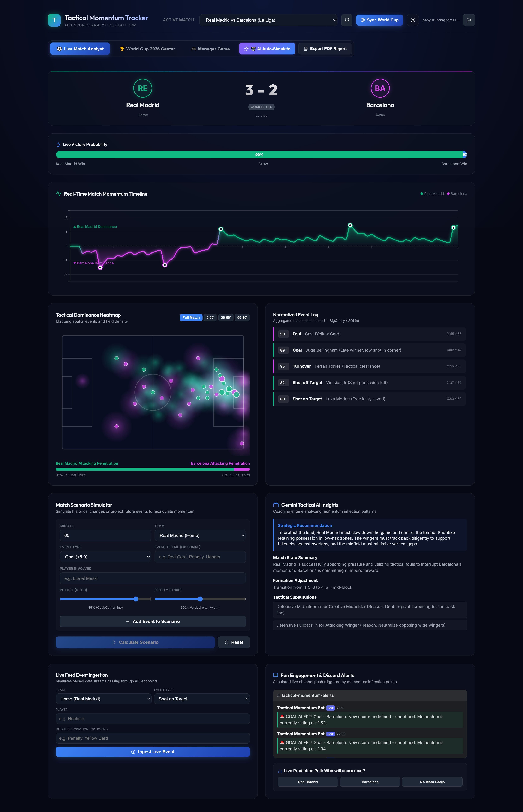Click the penyusunrka@gmail account email
The image size is (523, 812).
(441, 20)
